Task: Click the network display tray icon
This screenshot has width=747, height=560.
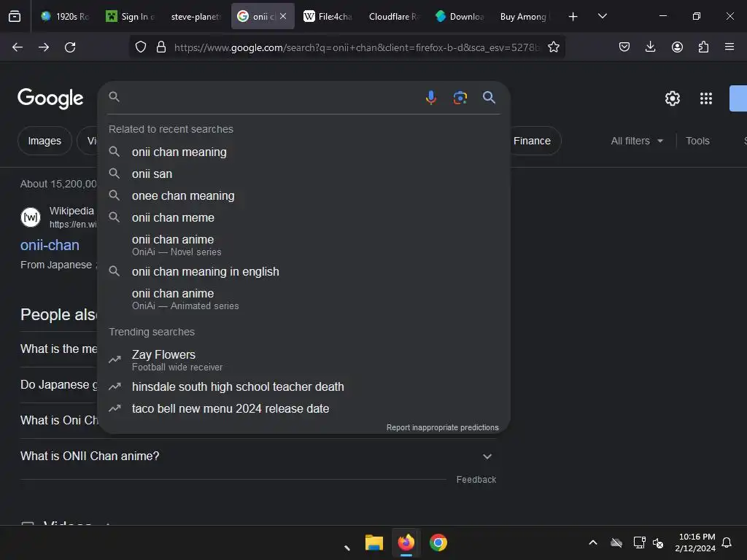Action: pyautogui.click(x=639, y=542)
